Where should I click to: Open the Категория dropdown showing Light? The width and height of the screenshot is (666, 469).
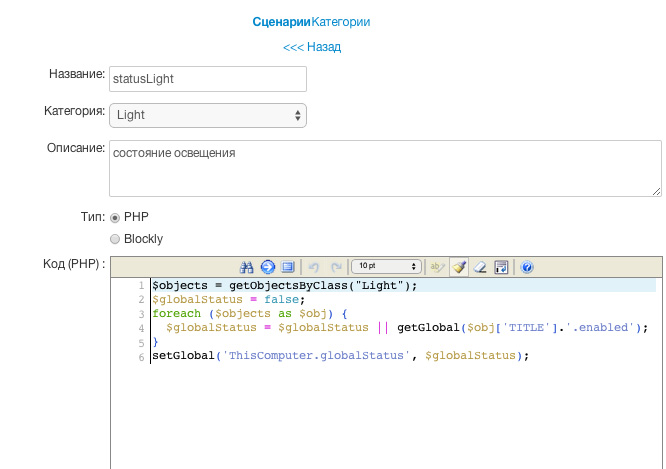[208, 115]
